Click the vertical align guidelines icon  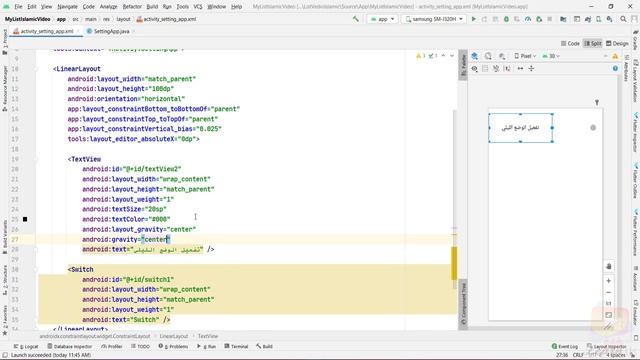(x=531, y=69)
